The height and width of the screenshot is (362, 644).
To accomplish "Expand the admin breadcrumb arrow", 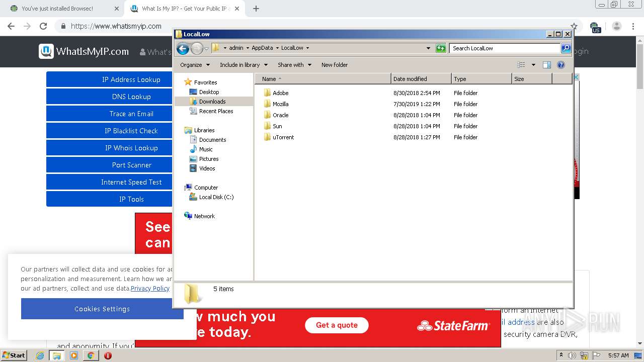I will [x=248, y=48].
